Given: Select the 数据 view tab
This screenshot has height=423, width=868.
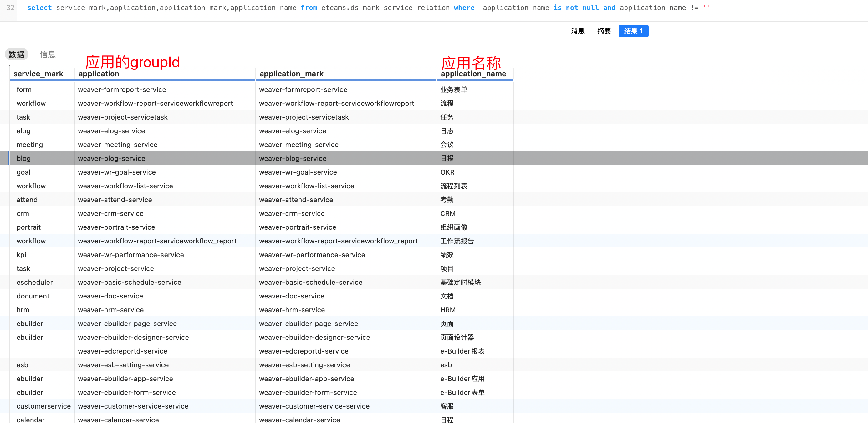Looking at the screenshot, I should tap(17, 54).
